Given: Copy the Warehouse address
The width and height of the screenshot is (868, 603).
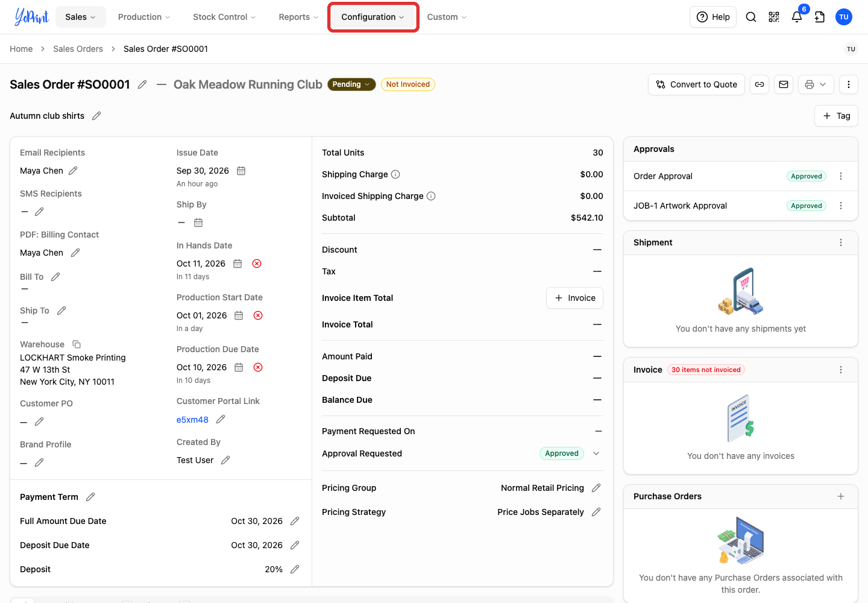Looking at the screenshot, I should click(77, 344).
